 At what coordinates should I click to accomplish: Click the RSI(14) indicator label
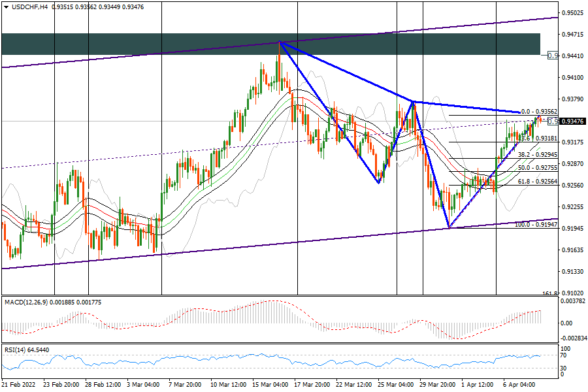coord(16,350)
